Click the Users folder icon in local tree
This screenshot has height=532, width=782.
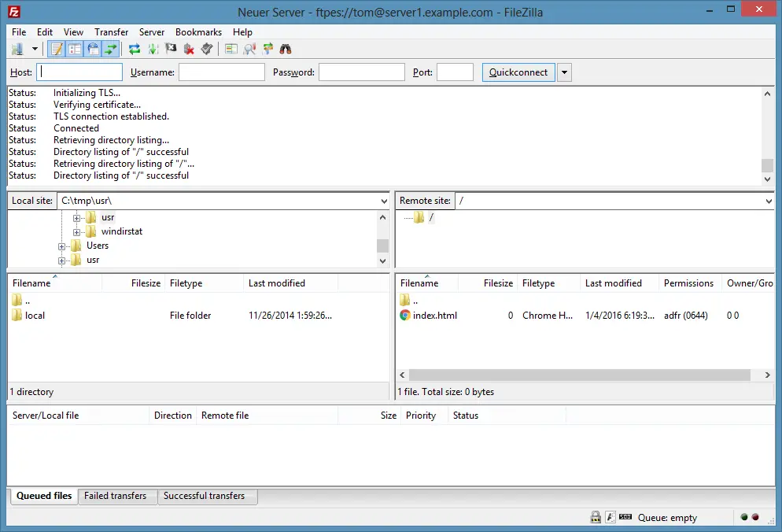click(x=76, y=246)
